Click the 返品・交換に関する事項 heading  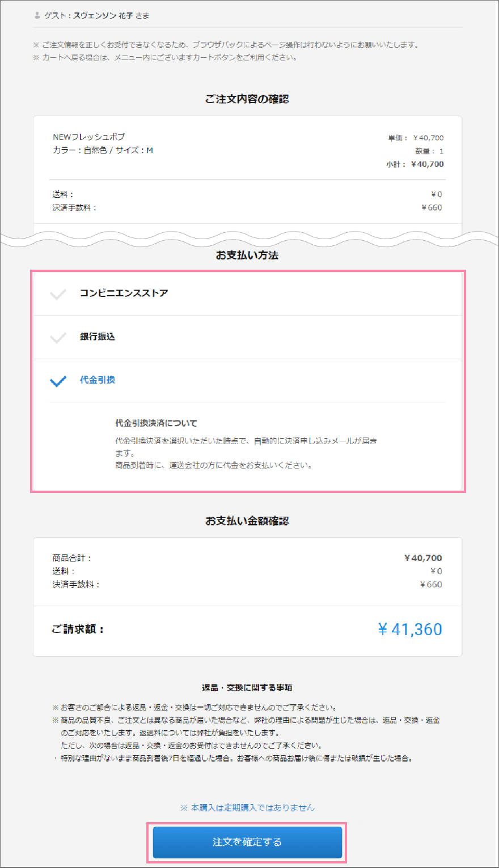tap(248, 687)
